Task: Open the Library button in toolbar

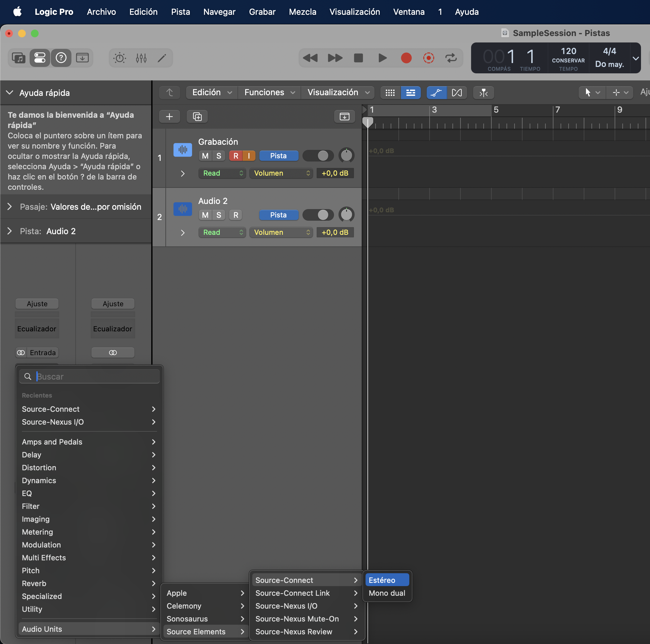Action: tap(19, 58)
